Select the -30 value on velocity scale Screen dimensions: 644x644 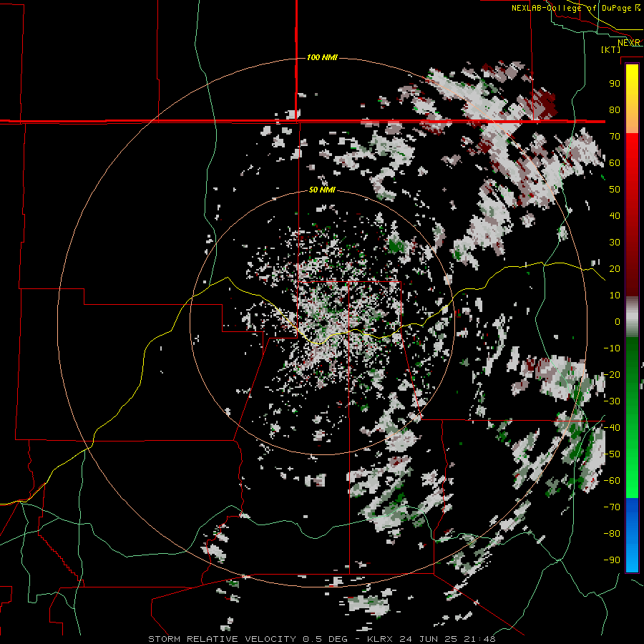tap(612, 401)
